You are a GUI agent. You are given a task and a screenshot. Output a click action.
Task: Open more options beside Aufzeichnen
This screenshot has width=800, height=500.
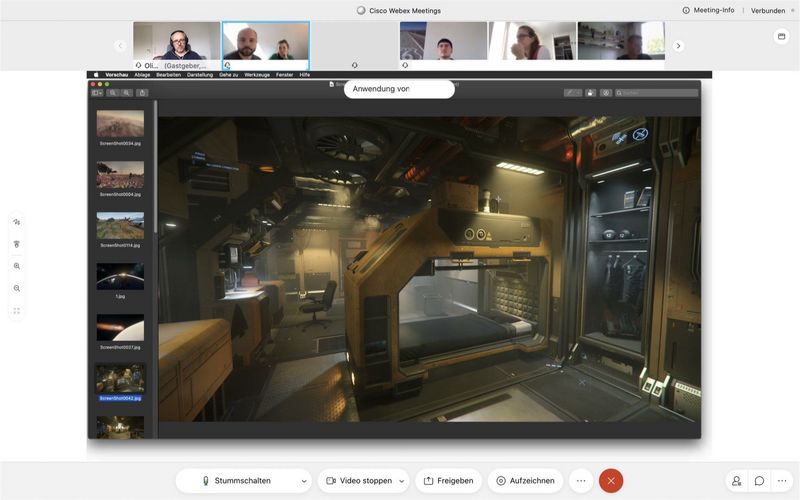coord(581,481)
